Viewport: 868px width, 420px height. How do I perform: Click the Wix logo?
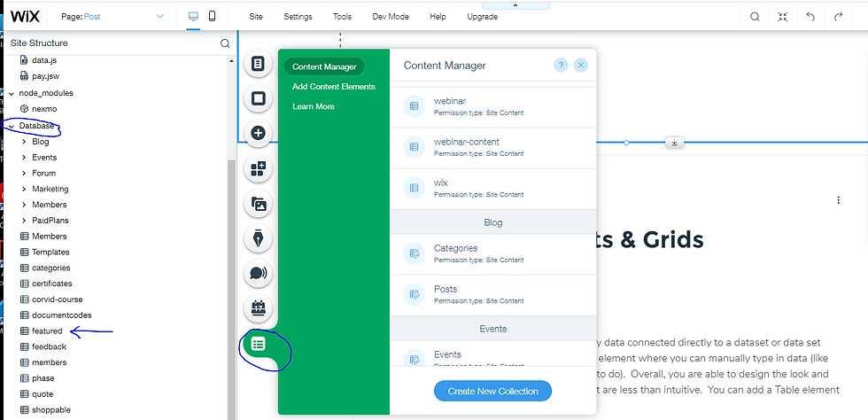click(25, 16)
